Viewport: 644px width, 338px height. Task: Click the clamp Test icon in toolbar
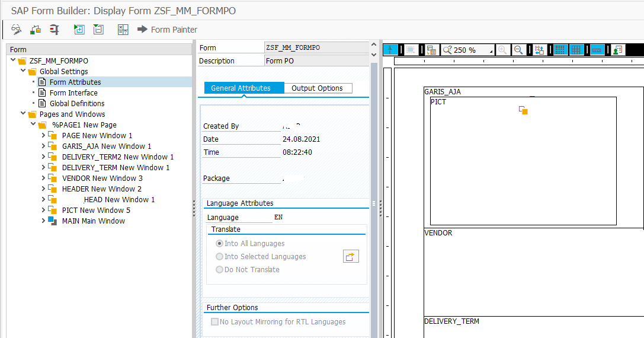pos(55,29)
